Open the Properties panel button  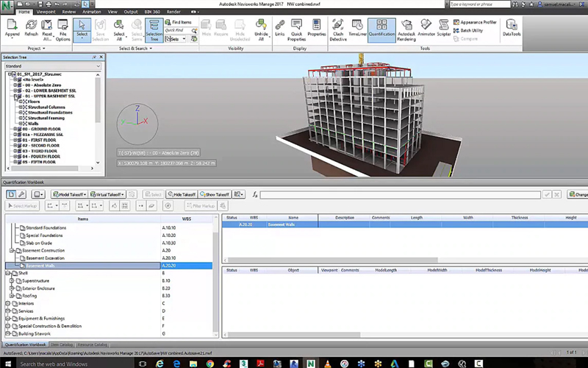[317, 29]
